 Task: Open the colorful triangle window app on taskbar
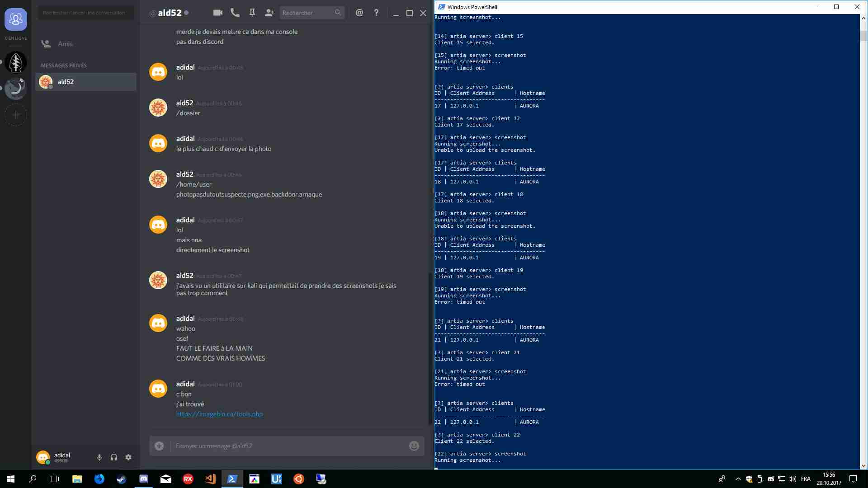[255, 479]
